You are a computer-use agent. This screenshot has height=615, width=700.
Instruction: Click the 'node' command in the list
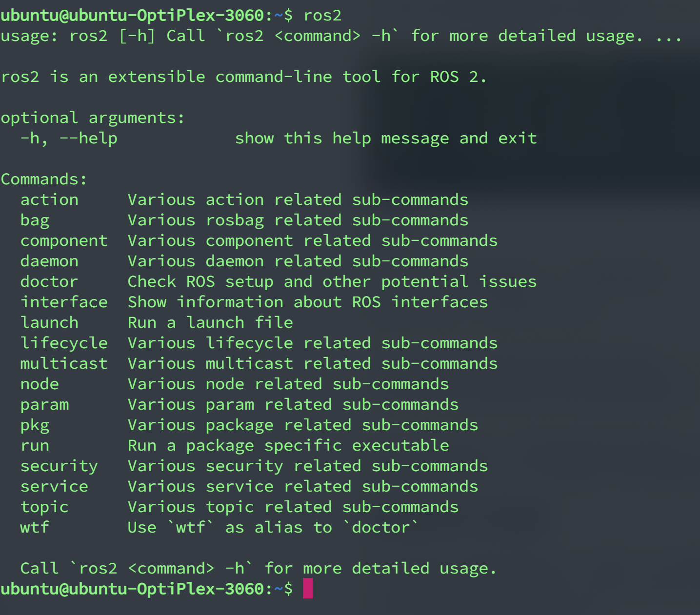click(40, 384)
